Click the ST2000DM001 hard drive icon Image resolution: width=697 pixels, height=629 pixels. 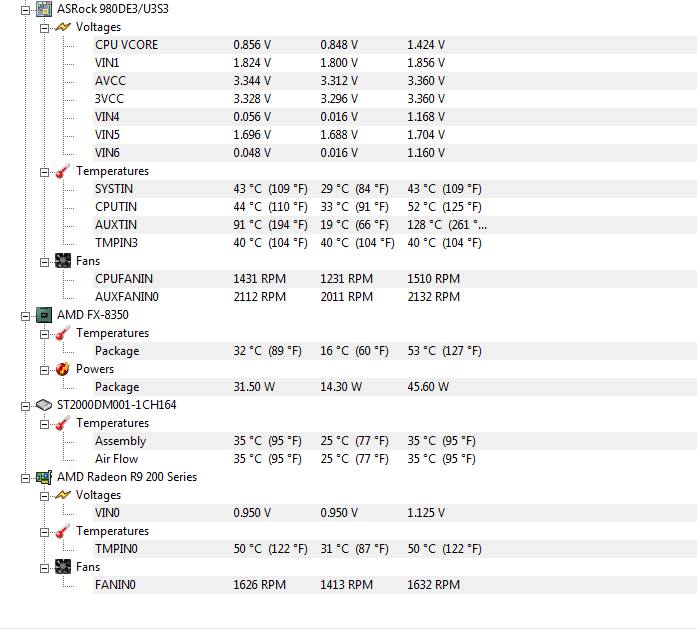click(44, 405)
